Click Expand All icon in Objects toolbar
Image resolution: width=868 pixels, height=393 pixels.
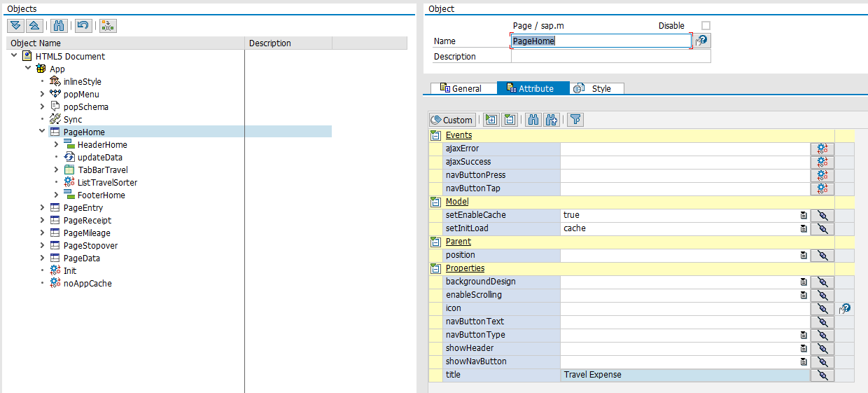coord(15,25)
